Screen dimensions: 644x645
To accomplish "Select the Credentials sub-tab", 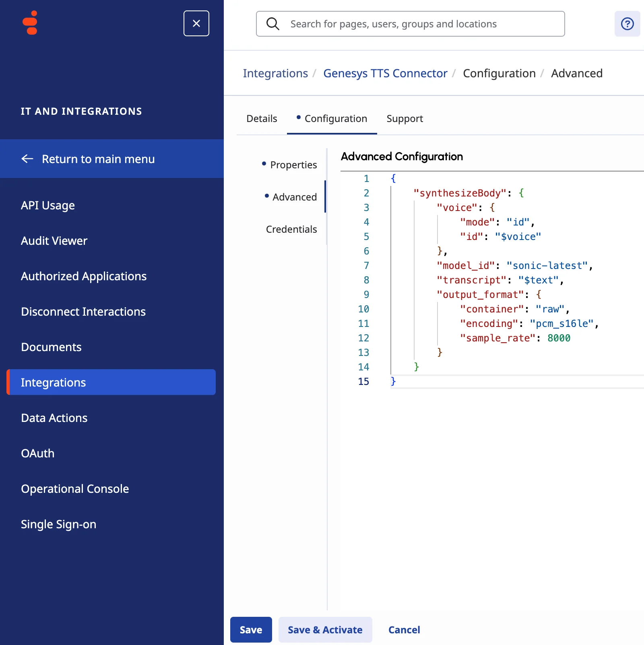I will tap(291, 229).
